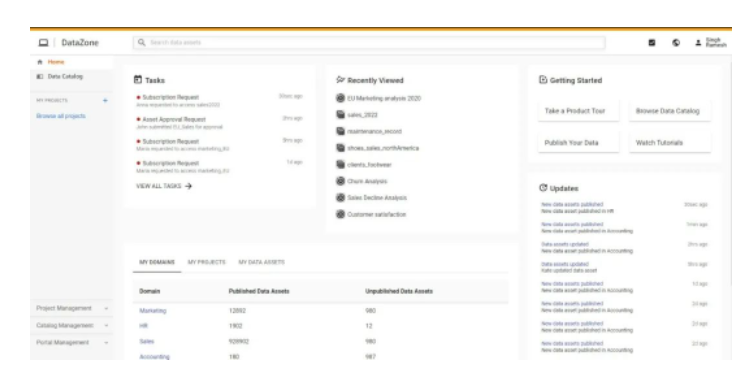Screen dimensions: 756x386
Task: Switch to My Data Assets tab
Action: coord(261,262)
